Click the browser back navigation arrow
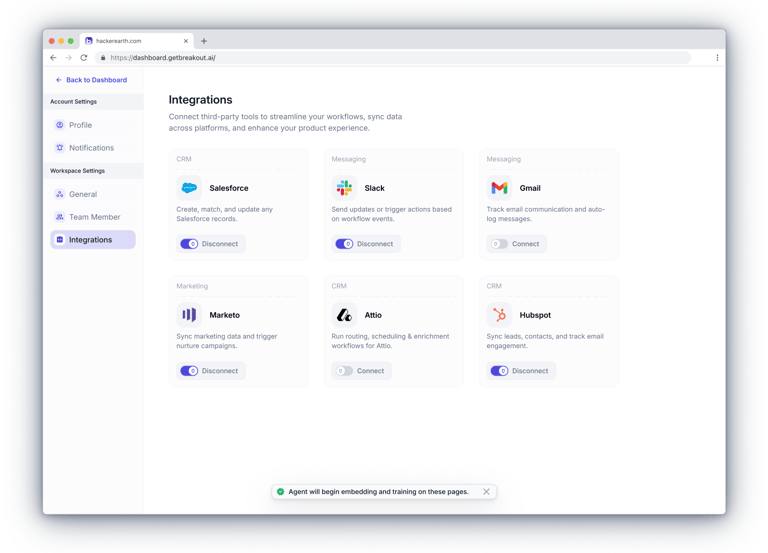The height and width of the screenshot is (553, 768). coord(53,58)
